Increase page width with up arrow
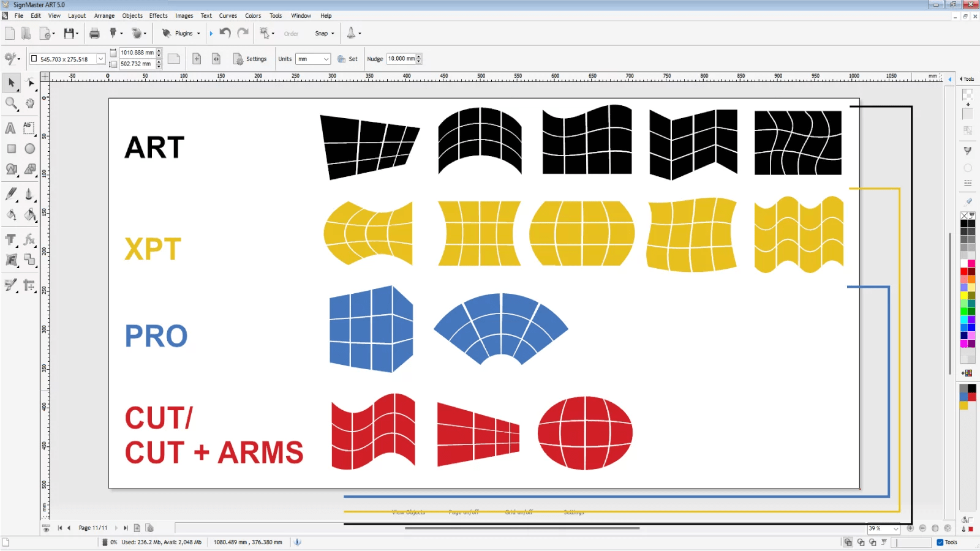The image size is (980, 551). click(159, 50)
